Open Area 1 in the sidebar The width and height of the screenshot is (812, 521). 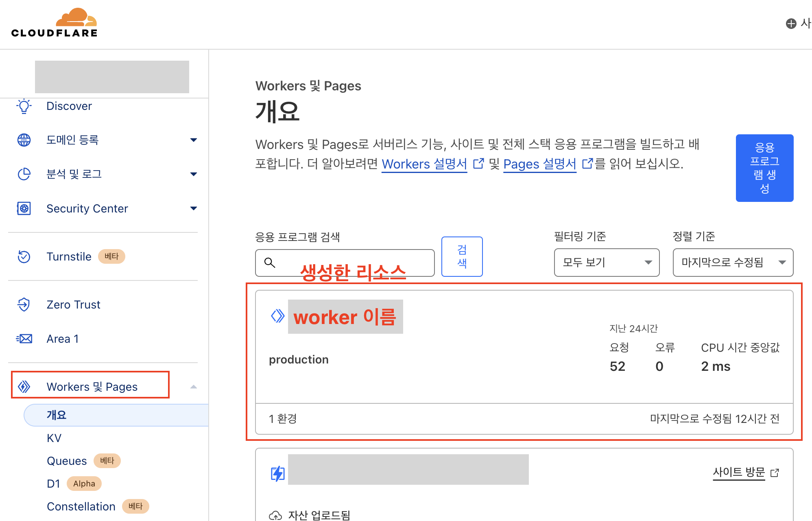tap(63, 339)
